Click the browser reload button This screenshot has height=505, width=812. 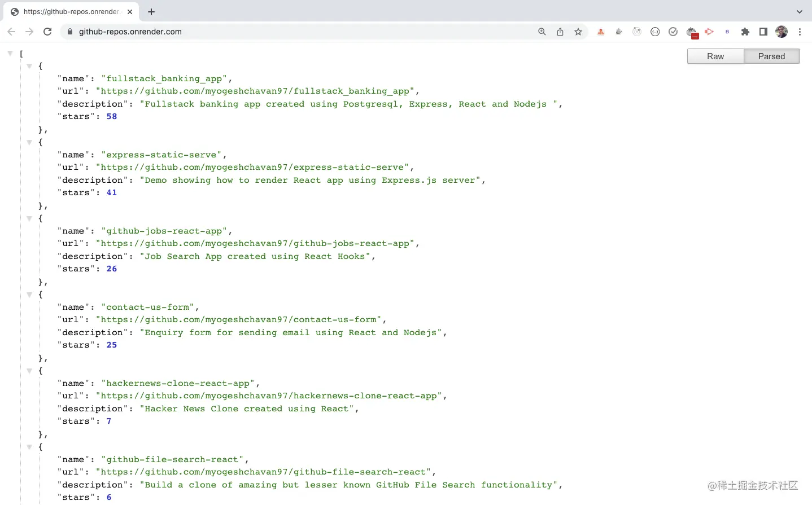[47, 32]
